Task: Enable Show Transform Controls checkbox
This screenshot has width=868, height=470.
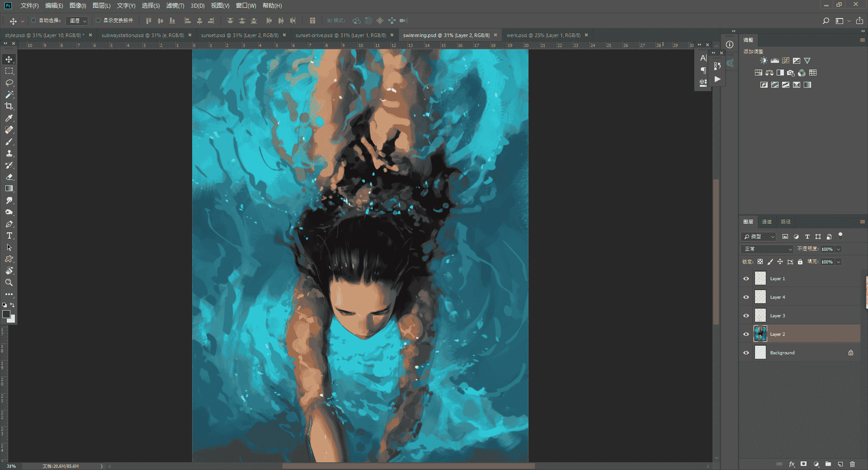Action: (98, 20)
